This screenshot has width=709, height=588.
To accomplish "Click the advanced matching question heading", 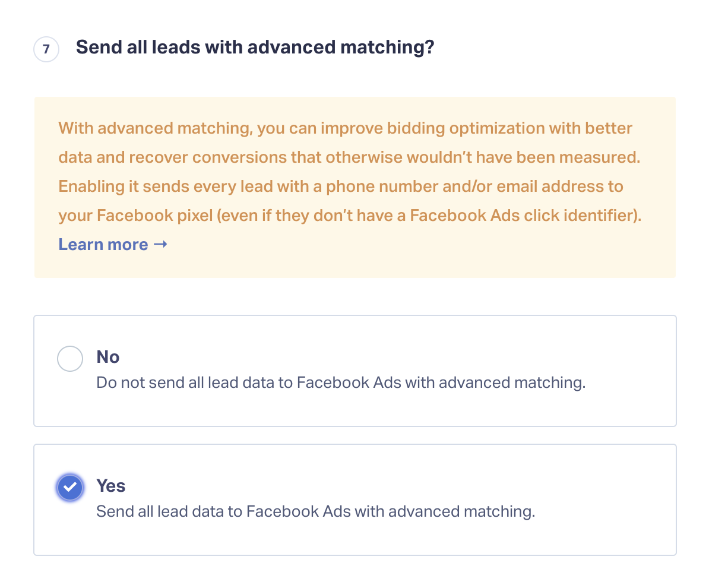I will (x=255, y=47).
